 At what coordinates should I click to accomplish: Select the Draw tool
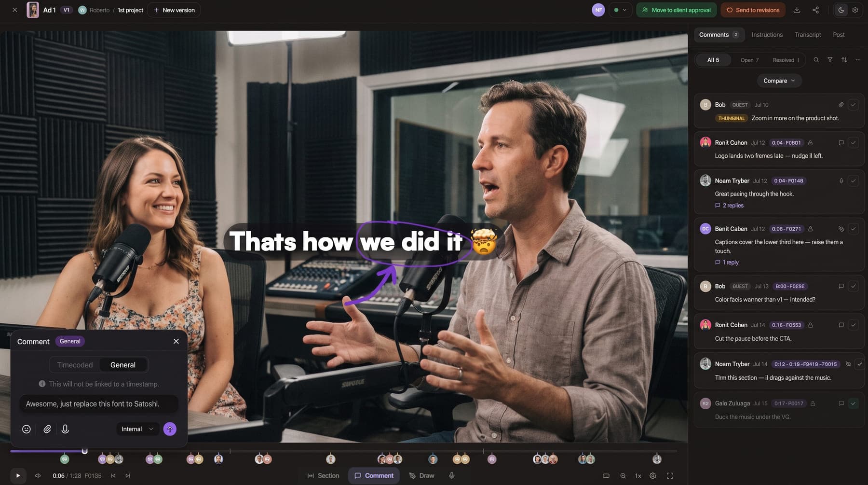421,476
